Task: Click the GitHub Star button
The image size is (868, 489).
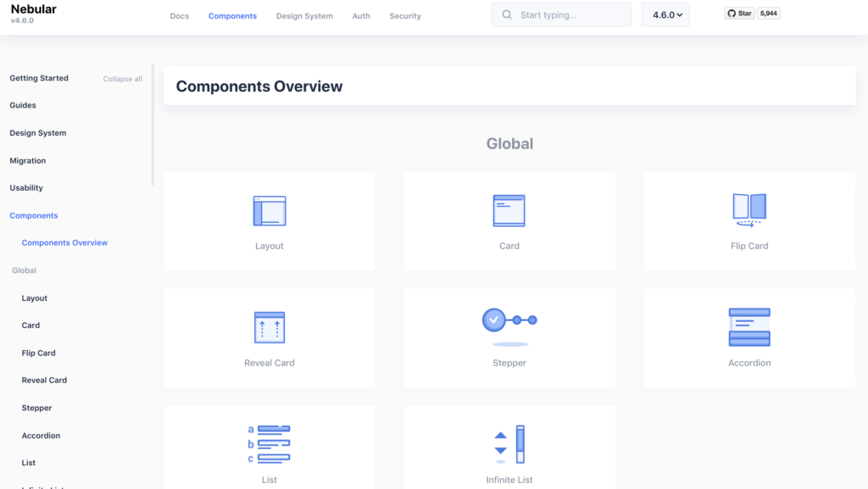Action: [x=739, y=13]
